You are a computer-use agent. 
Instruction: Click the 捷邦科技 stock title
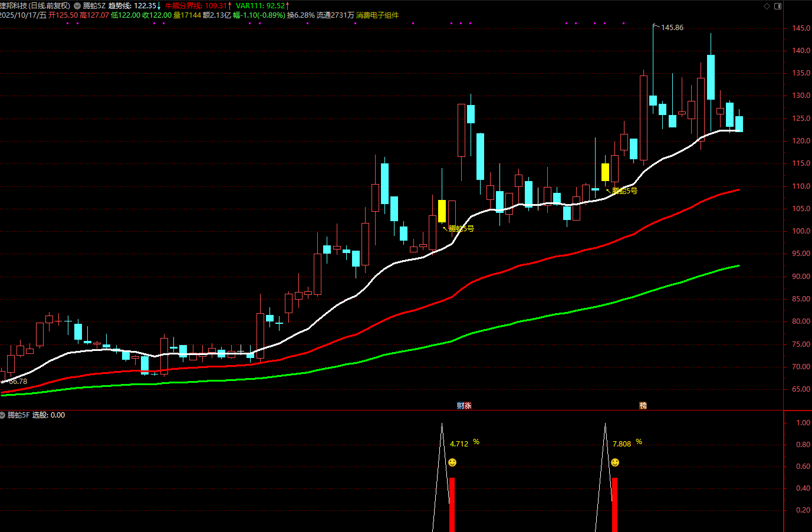tap(34, 6)
